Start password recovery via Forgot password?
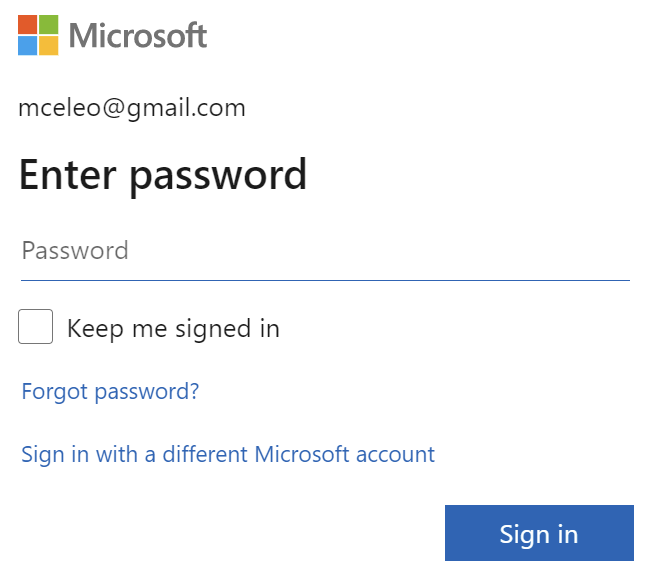The image size is (652, 574). pyautogui.click(x=110, y=392)
